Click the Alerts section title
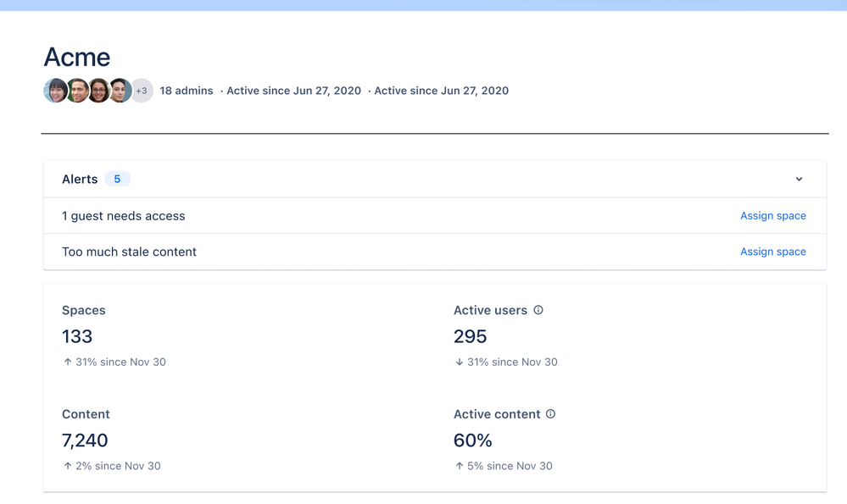 [x=80, y=179]
